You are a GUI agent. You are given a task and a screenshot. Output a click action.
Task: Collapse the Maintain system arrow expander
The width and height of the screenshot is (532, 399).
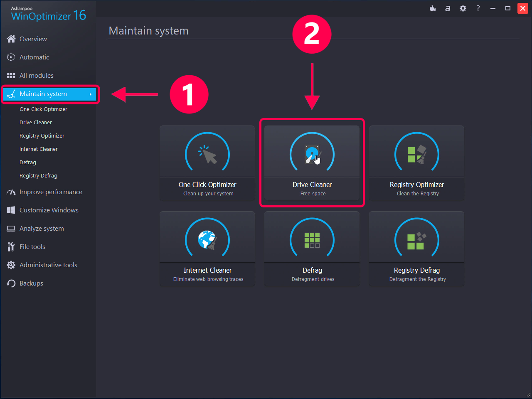(90, 94)
